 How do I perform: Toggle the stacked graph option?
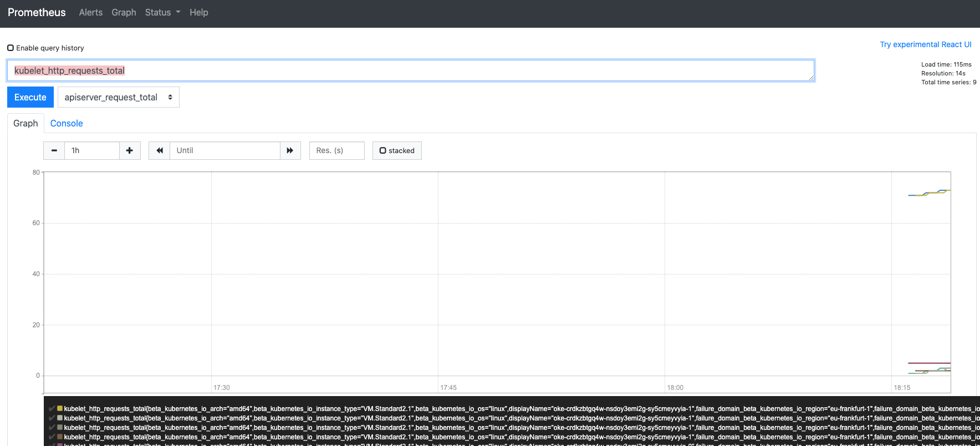(397, 150)
